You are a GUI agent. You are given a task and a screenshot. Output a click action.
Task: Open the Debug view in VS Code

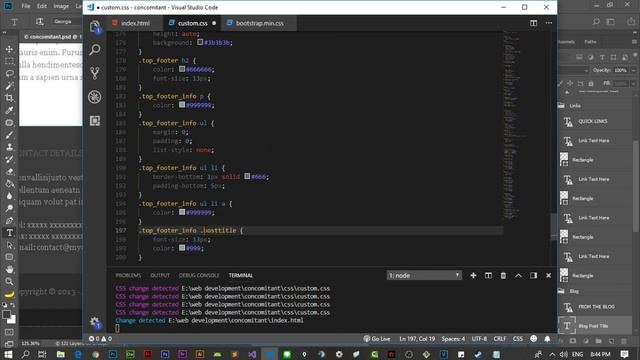click(95, 97)
